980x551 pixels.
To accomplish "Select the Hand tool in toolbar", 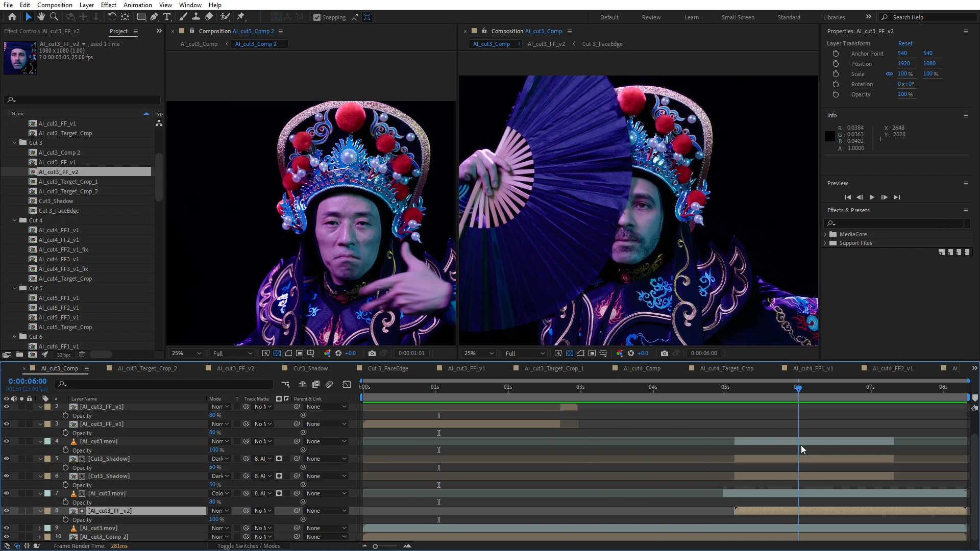I will pyautogui.click(x=41, y=17).
